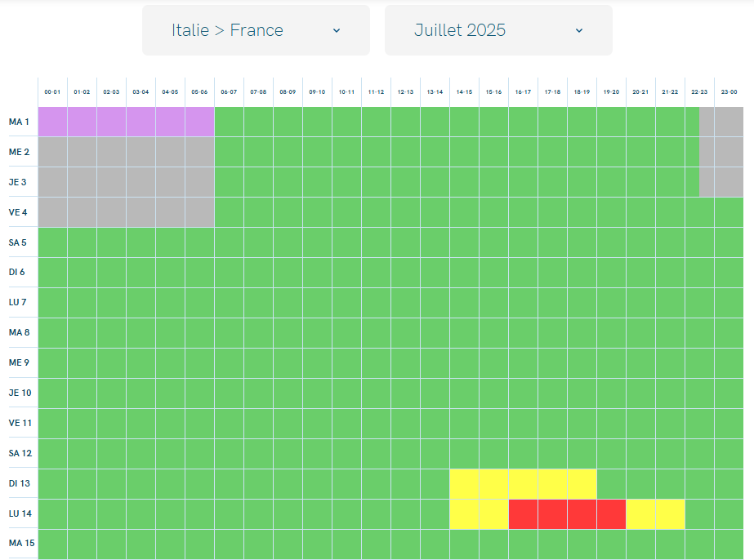Select the gray cell for ME 2 at 02-03
This screenshot has height=560, width=754.
112,152
